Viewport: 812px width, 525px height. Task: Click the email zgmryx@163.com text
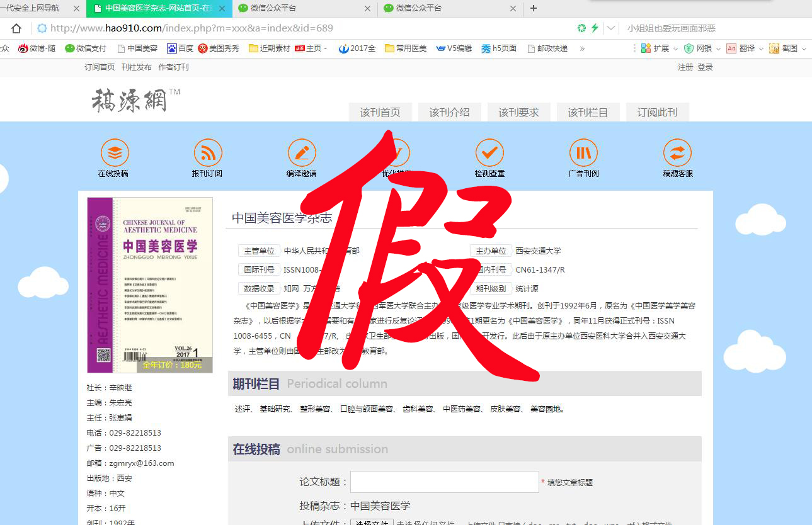pos(142,463)
